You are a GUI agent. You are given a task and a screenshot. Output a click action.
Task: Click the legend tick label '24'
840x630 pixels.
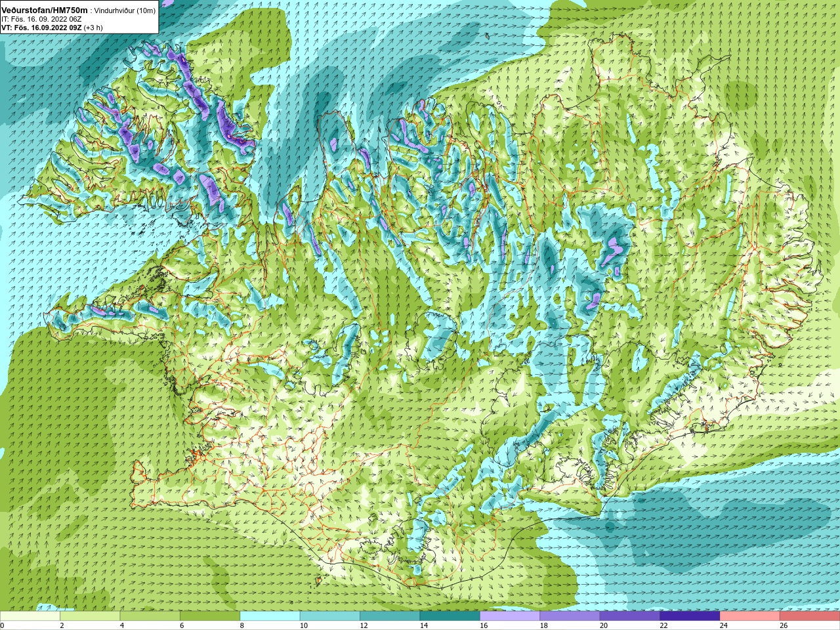point(724,626)
